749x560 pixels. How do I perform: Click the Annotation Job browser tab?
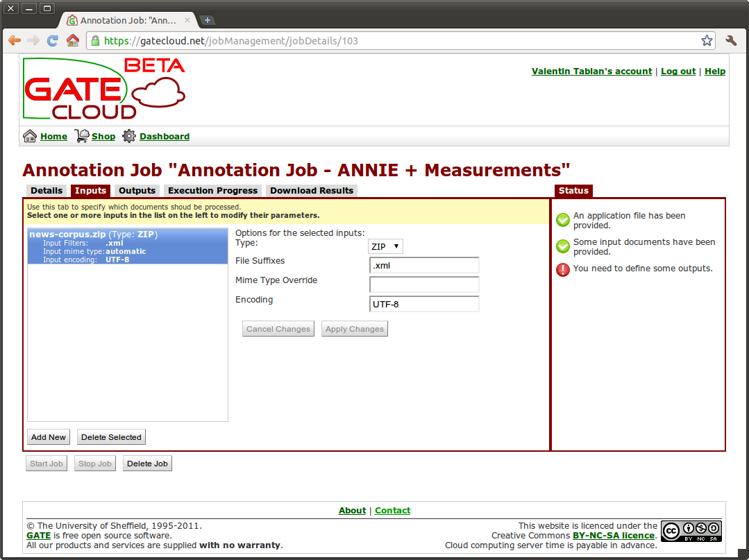click(128, 20)
